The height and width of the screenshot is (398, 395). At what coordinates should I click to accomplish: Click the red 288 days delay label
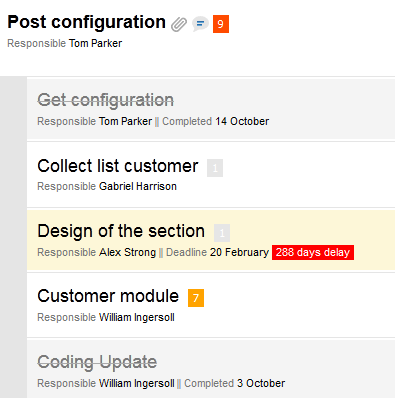tap(313, 252)
